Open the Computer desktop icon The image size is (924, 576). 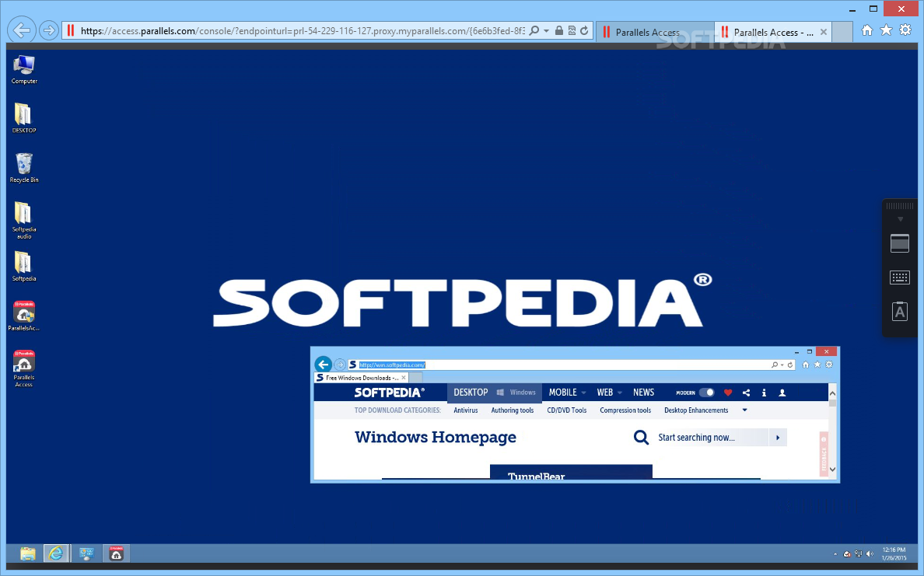click(24, 69)
